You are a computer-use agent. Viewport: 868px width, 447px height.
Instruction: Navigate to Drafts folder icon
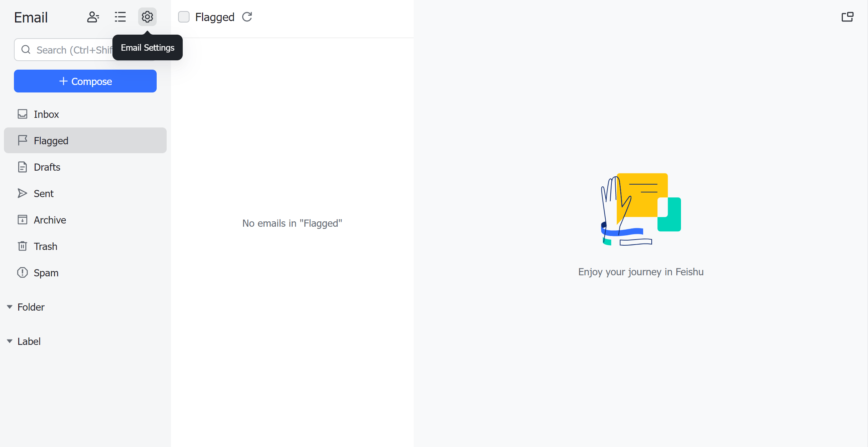tap(22, 167)
